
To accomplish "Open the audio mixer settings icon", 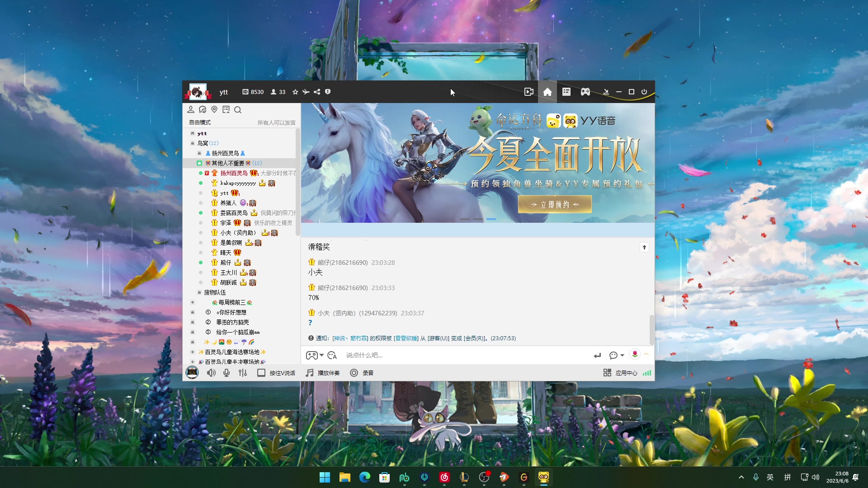I will point(243,373).
